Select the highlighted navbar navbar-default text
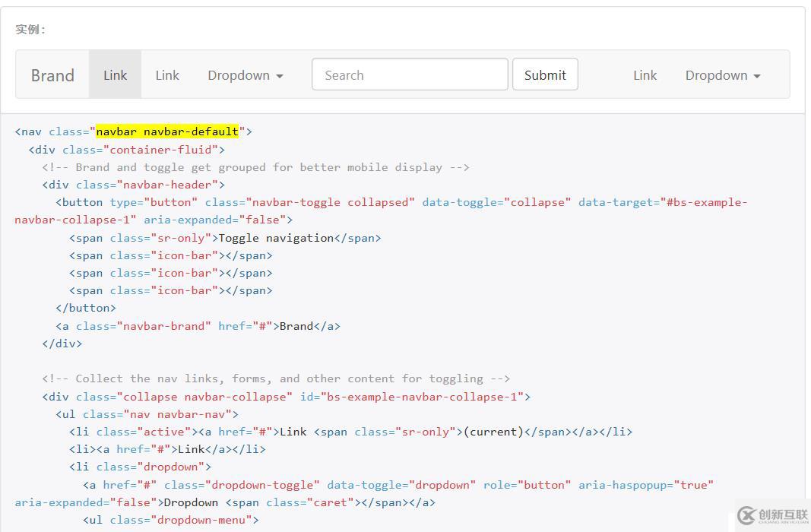Image resolution: width=811 pixels, height=532 pixels. (x=167, y=131)
